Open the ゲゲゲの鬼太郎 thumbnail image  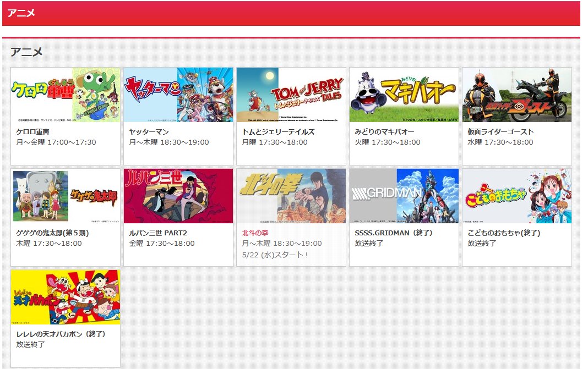[x=66, y=196]
